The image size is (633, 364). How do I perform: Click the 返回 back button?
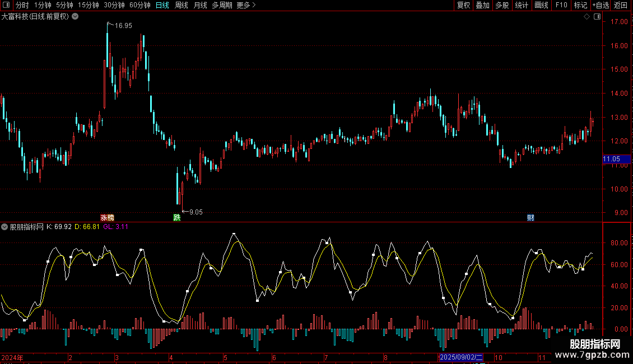click(621, 5)
